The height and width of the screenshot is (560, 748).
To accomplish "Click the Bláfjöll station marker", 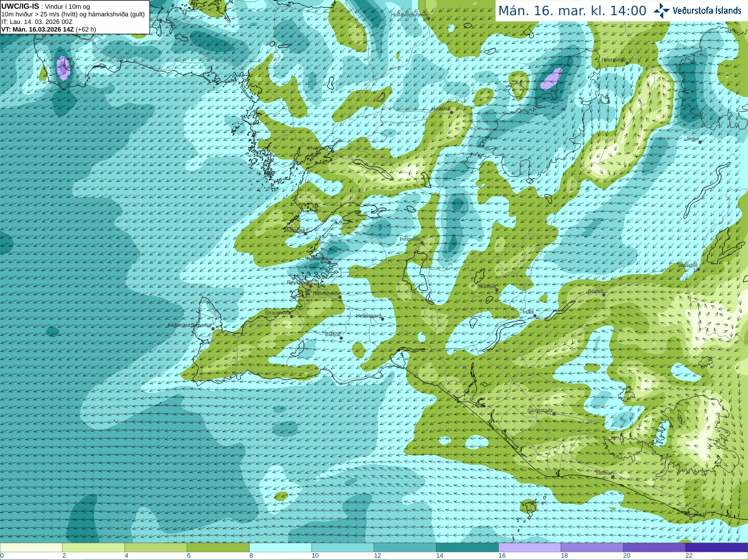I will coord(341,338).
